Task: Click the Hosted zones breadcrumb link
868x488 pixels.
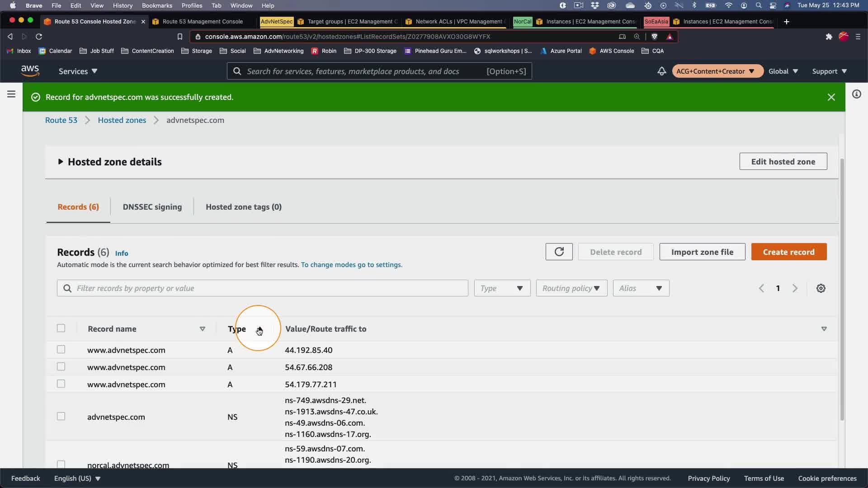Action: (x=122, y=120)
